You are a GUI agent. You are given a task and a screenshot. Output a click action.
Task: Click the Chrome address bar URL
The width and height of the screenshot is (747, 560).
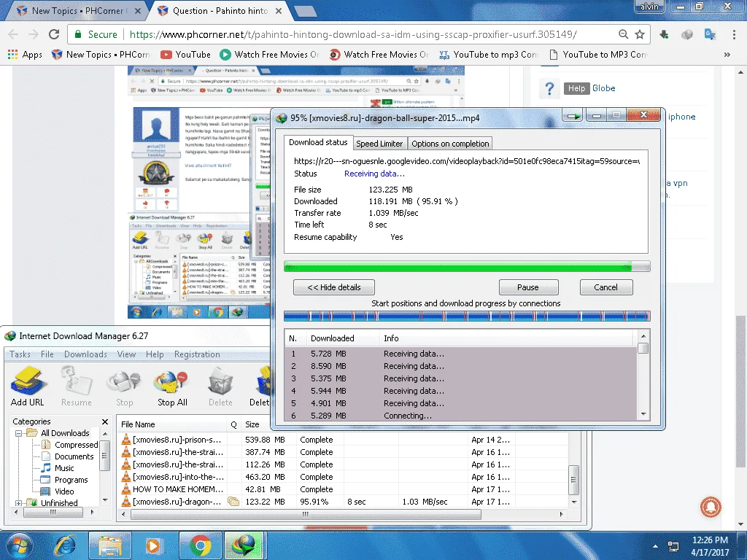point(353,34)
